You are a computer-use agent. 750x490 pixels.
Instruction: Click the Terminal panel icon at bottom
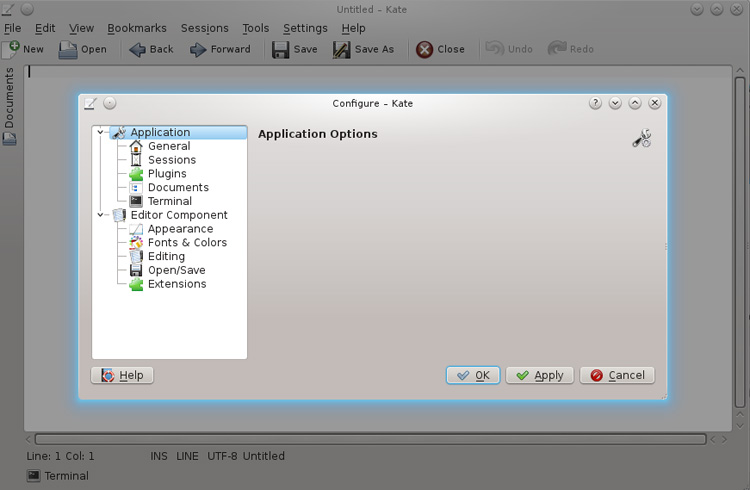33,476
